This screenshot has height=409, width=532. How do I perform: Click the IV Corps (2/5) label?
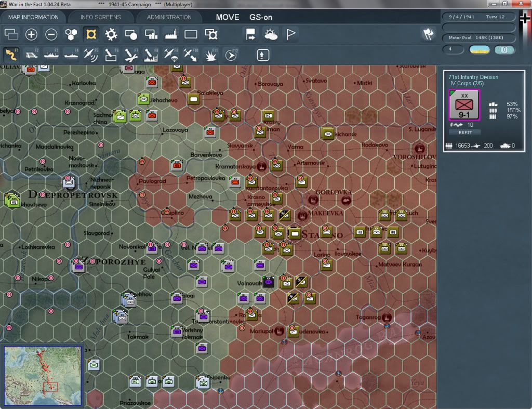coord(467,84)
